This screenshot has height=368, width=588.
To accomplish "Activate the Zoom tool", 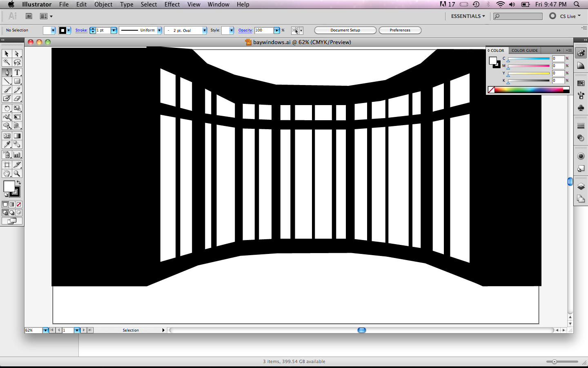I will coord(17,173).
